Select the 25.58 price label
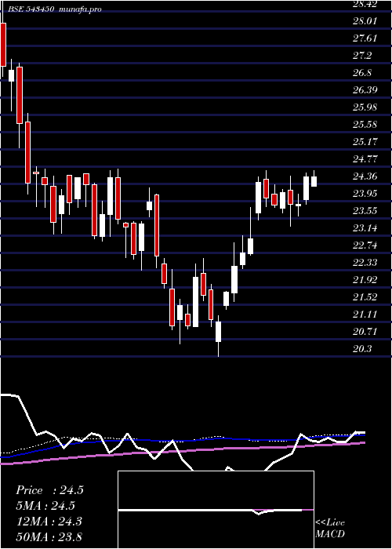 (365, 124)
